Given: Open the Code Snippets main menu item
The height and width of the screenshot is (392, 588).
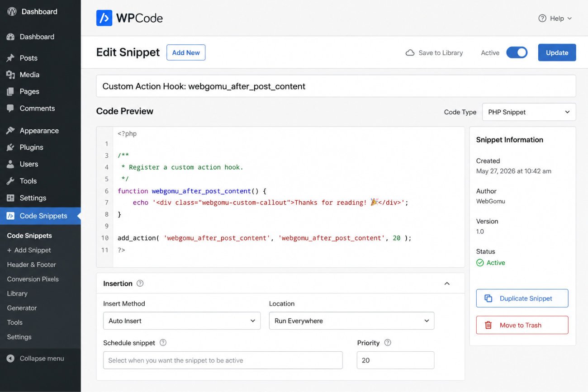Looking at the screenshot, I should 40,216.
